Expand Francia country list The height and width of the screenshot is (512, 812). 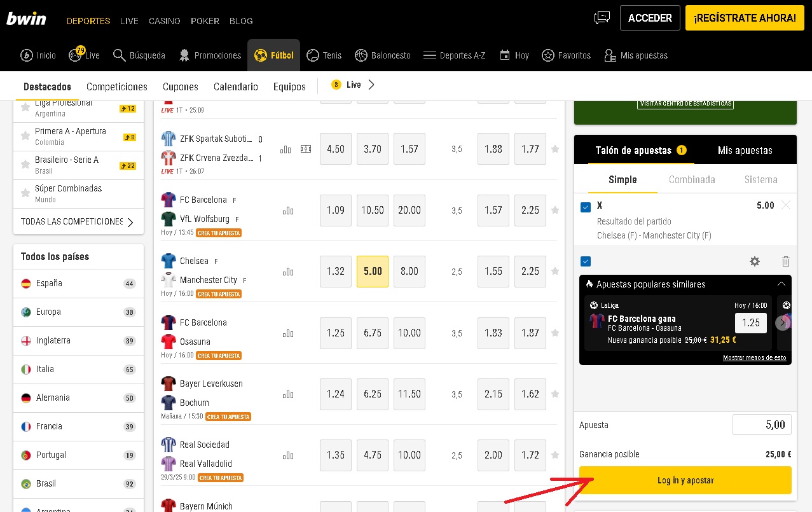coord(78,427)
